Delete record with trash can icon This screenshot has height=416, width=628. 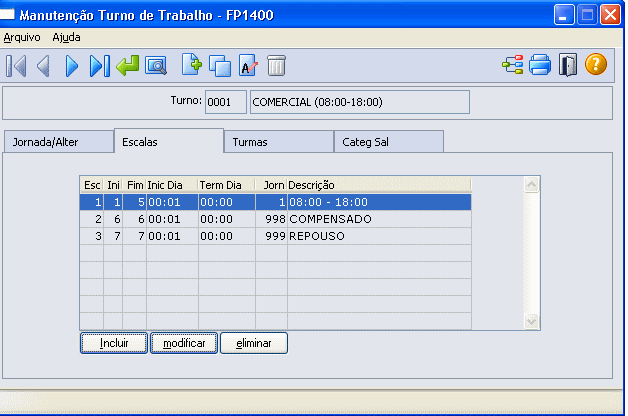click(276, 66)
